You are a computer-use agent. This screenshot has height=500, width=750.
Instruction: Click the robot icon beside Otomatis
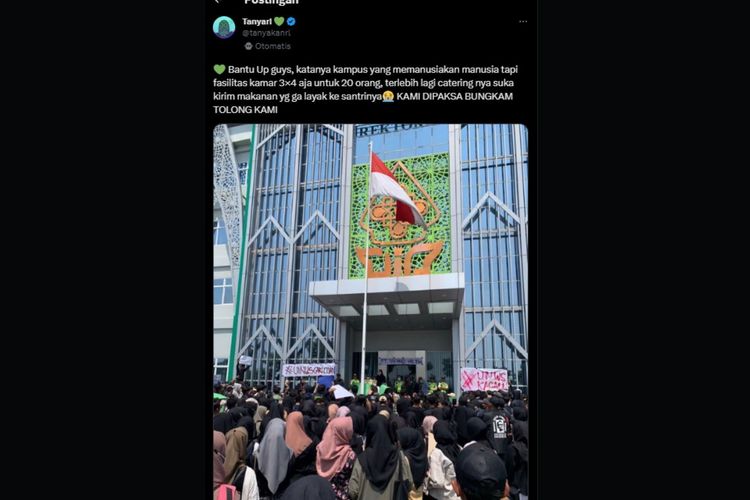click(x=248, y=46)
